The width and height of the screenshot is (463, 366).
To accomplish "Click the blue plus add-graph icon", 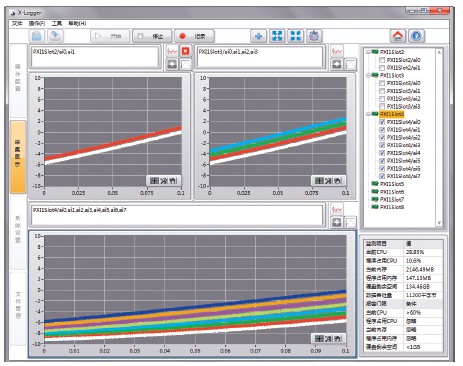I will point(258,36).
